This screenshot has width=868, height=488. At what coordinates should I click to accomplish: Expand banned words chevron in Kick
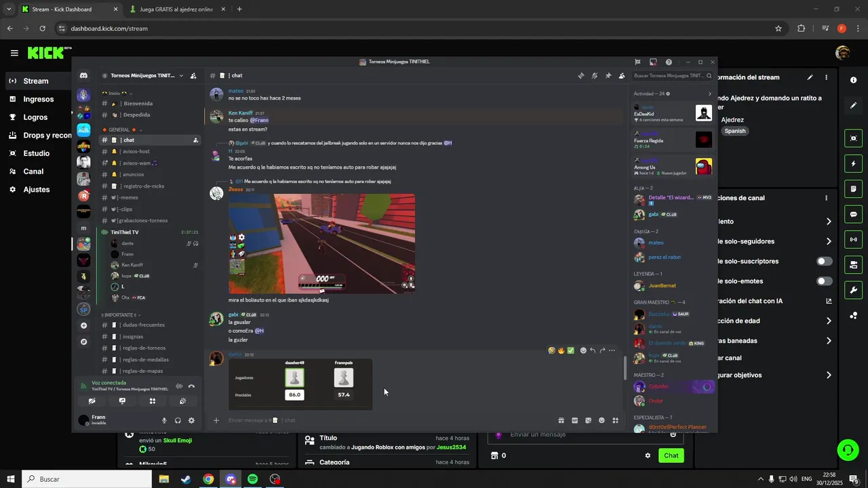point(829,341)
